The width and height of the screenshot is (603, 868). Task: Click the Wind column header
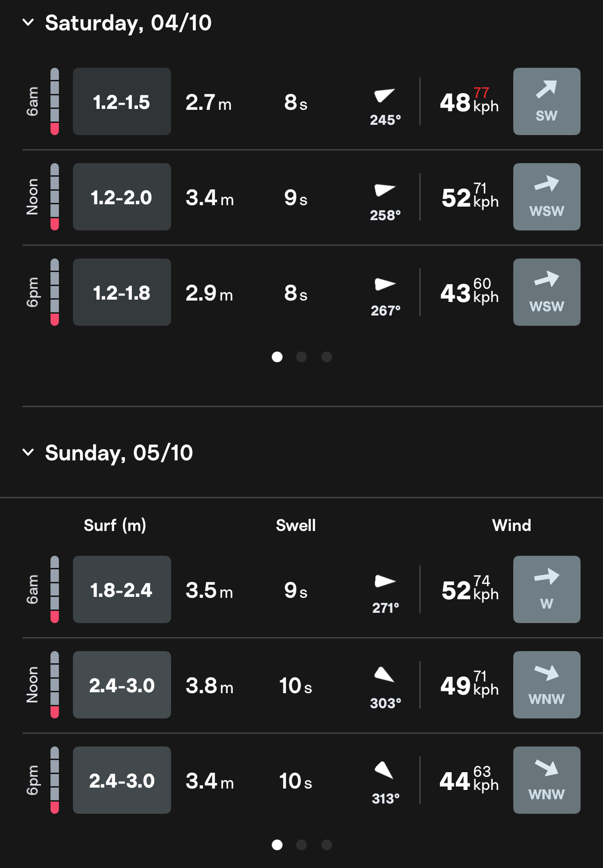coord(511,525)
